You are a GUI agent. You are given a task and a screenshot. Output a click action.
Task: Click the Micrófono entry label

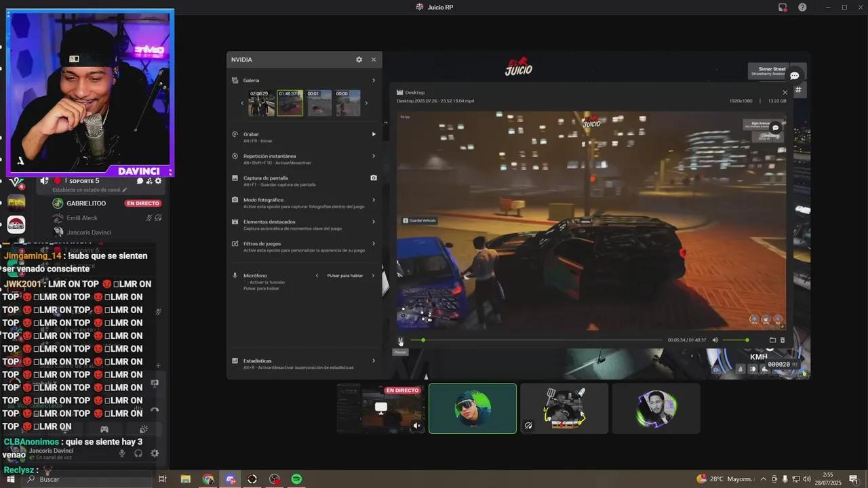click(x=255, y=276)
